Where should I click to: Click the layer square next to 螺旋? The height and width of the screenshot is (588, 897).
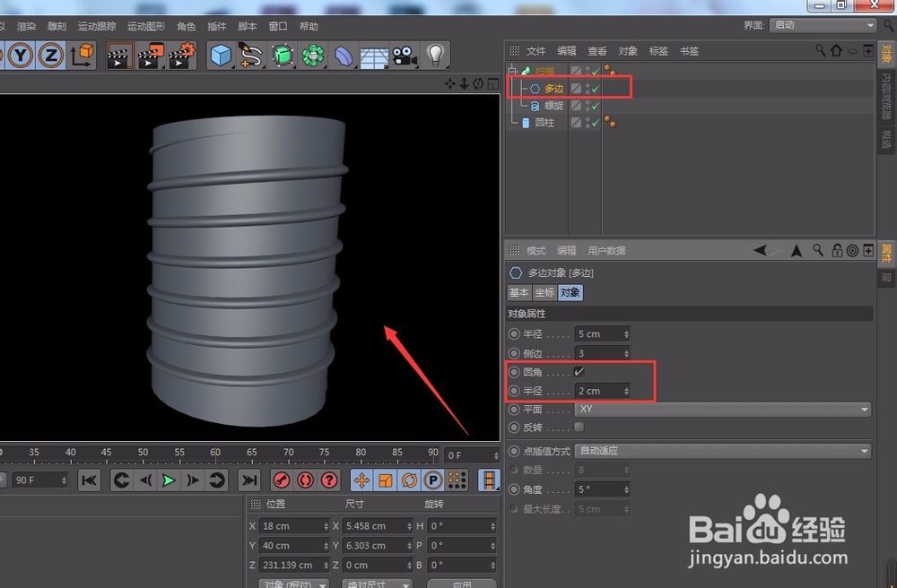[x=576, y=106]
